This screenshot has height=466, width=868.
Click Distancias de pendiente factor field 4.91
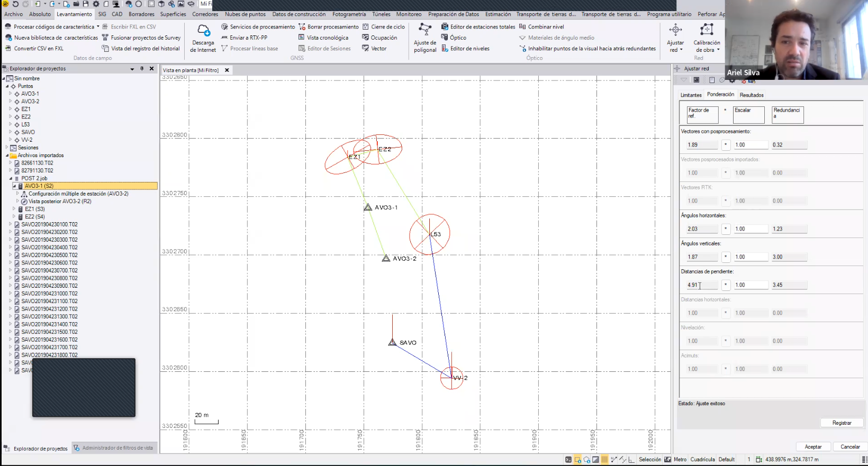pos(702,285)
